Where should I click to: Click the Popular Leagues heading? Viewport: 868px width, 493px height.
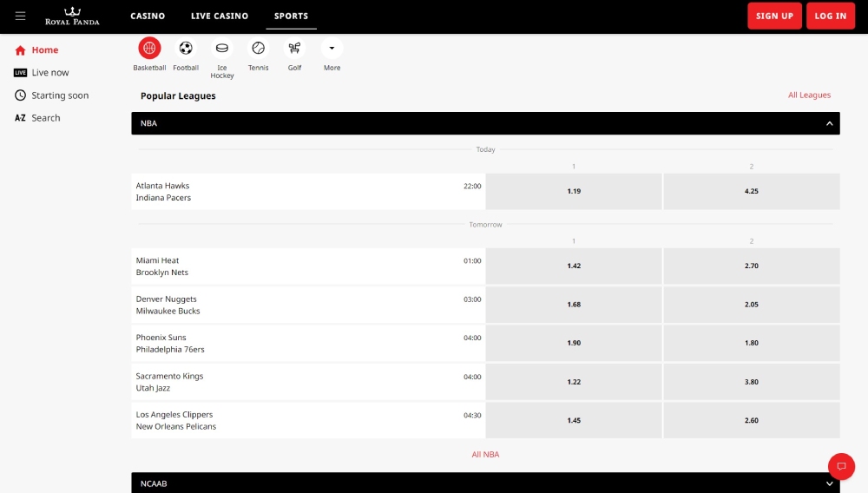(178, 95)
